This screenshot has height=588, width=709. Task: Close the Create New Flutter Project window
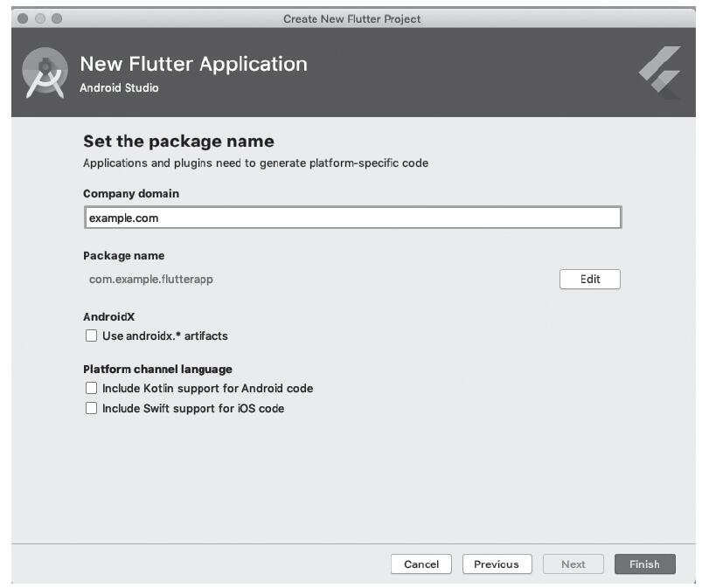click(24, 18)
